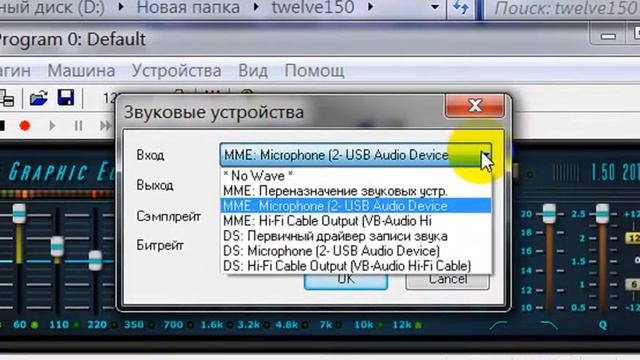Expand the arrow after Новая папка breadcrumb
The height and width of the screenshot is (360, 640).
(x=256, y=7)
